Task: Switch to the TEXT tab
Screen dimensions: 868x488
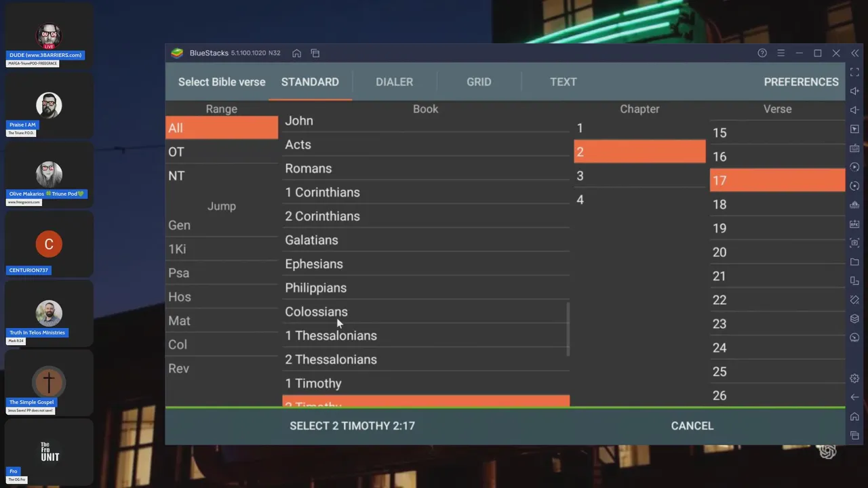Action: tap(564, 81)
